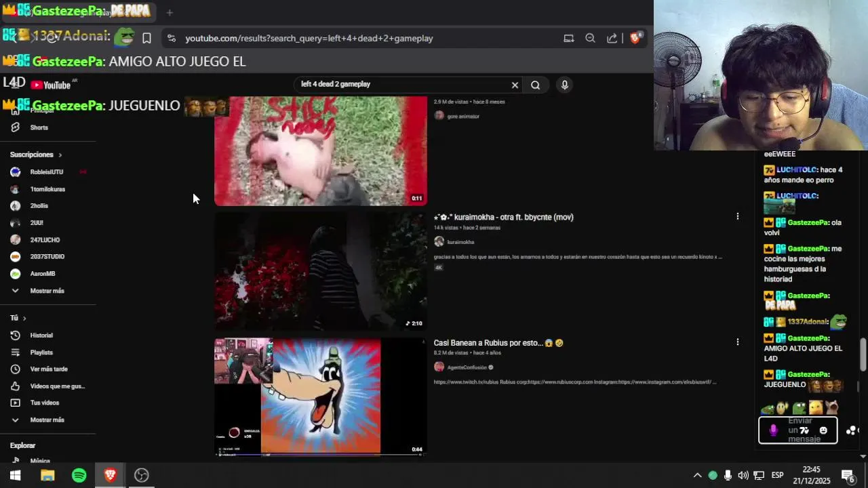The image size is (868, 488).
Task: Play the Casi Banean a Rubius thumbnail
Action: tap(321, 396)
